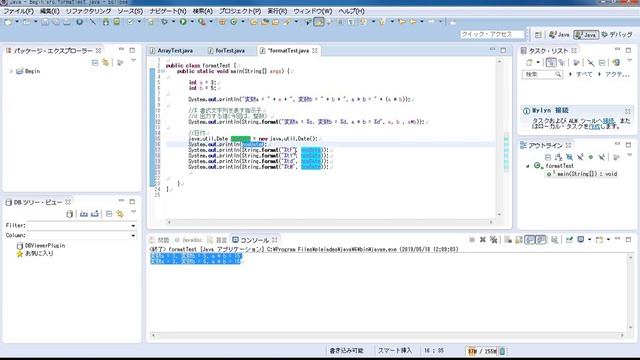This screenshot has height=360, width=640.
Task: Click Focus on Workweek icon in Task List
Action: pos(576,62)
